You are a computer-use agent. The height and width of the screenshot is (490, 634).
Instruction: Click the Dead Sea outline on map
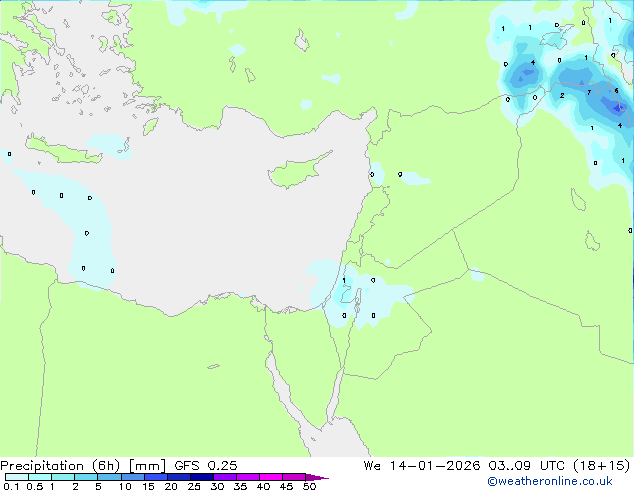point(357,301)
